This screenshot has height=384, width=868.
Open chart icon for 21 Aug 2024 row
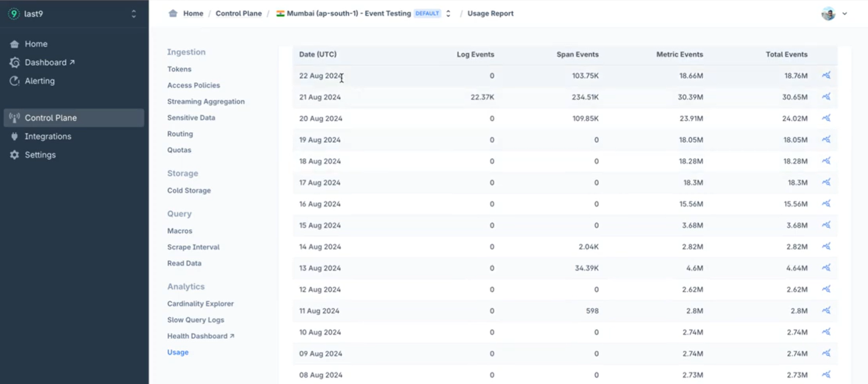point(826,97)
